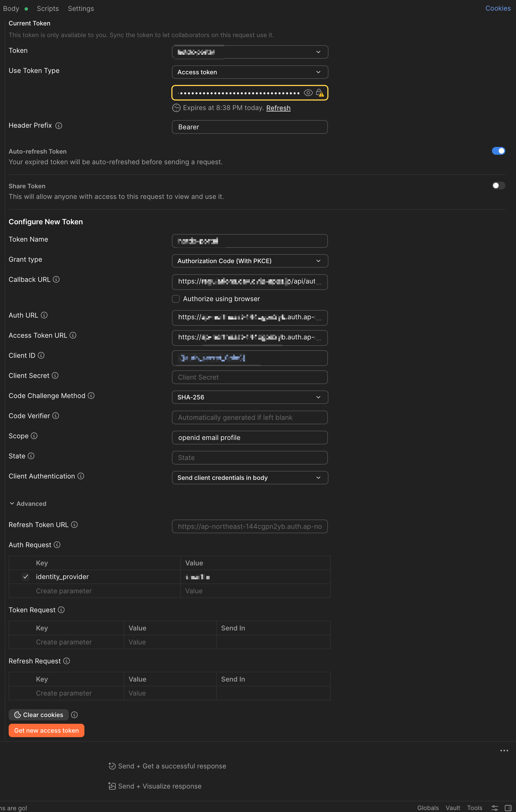Click the identity_provider key cell

point(62,577)
